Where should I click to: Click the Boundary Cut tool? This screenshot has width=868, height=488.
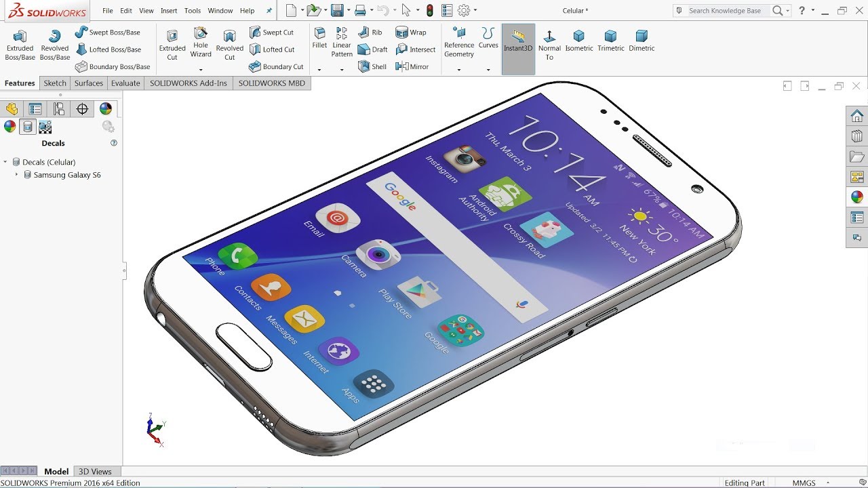pos(276,66)
